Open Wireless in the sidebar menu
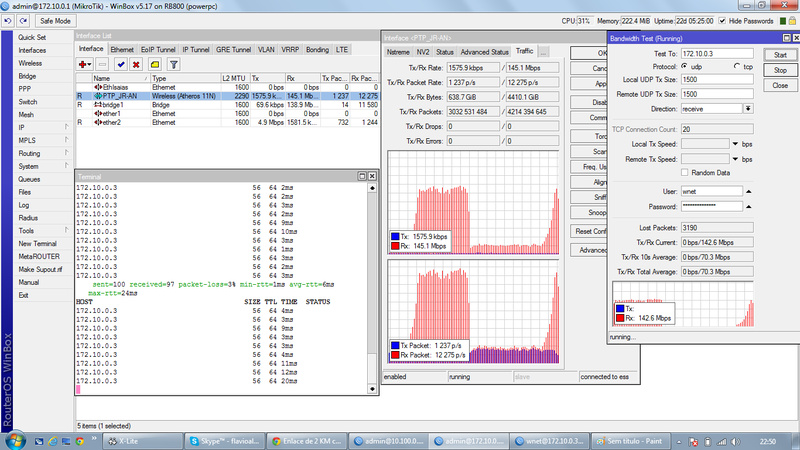Viewport: 800px width, 450px height. [30, 63]
